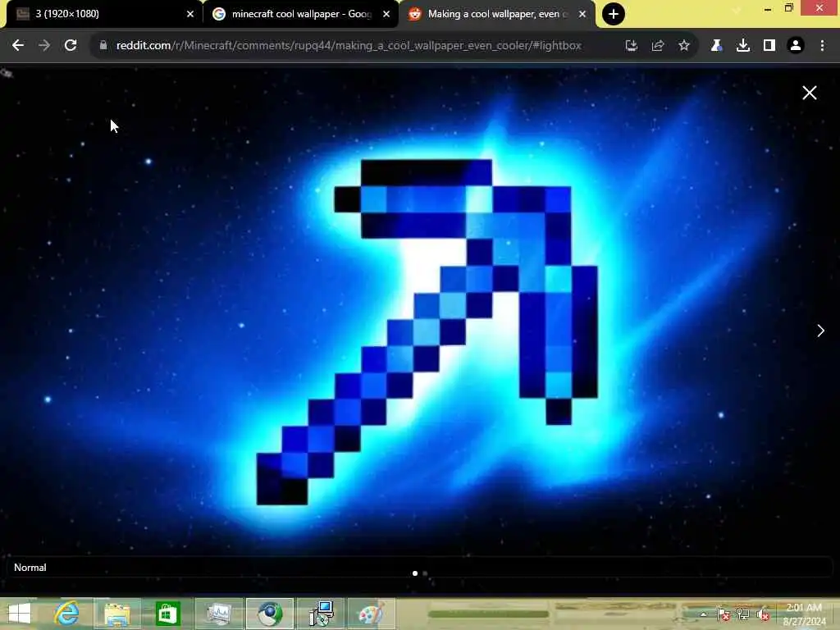Switch to the '3 (1920×1080)' tab
Viewport: 840px width, 630px height.
point(104,15)
